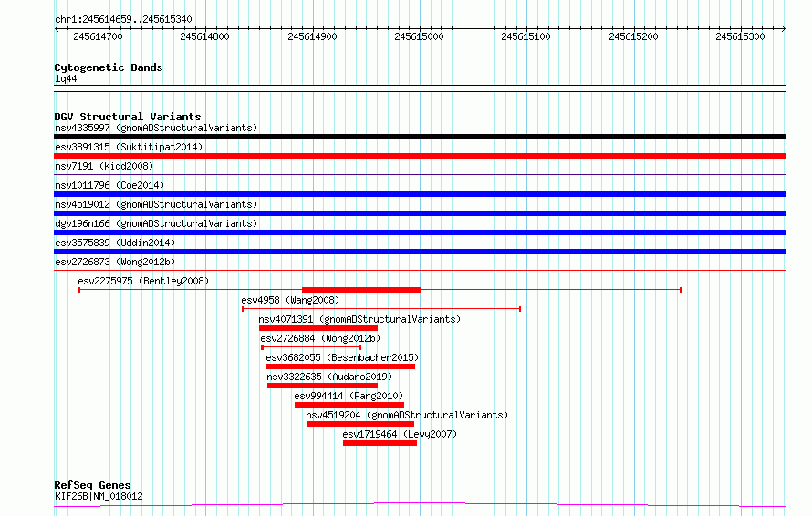Image resolution: width=812 pixels, height=516 pixels.
Task: Open esv4958 (Wang2008) label
Action: pyautogui.click(x=290, y=300)
